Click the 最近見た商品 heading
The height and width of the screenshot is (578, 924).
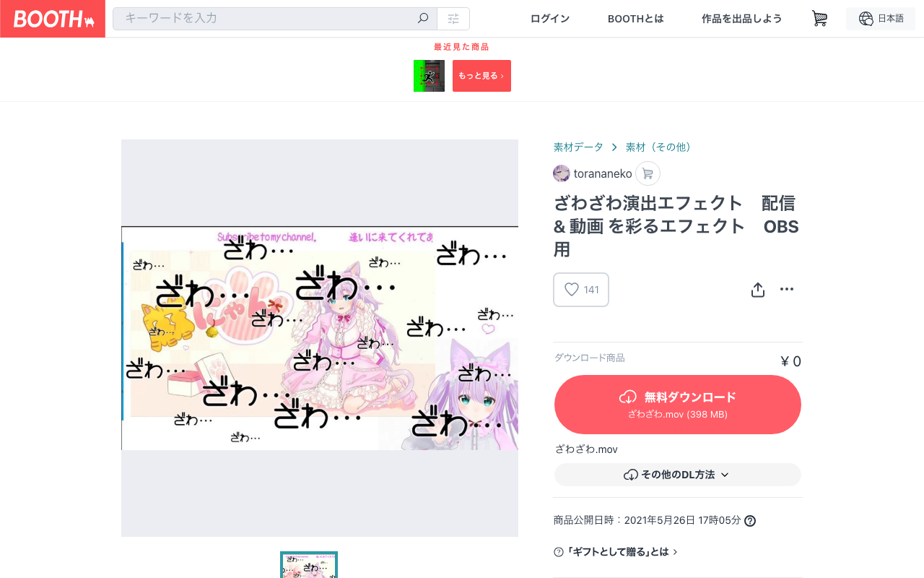(x=461, y=47)
